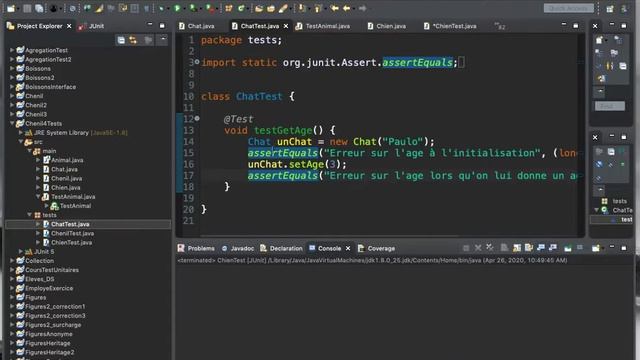Select Animal.java in the main package

pyautogui.click(x=67, y=160)
